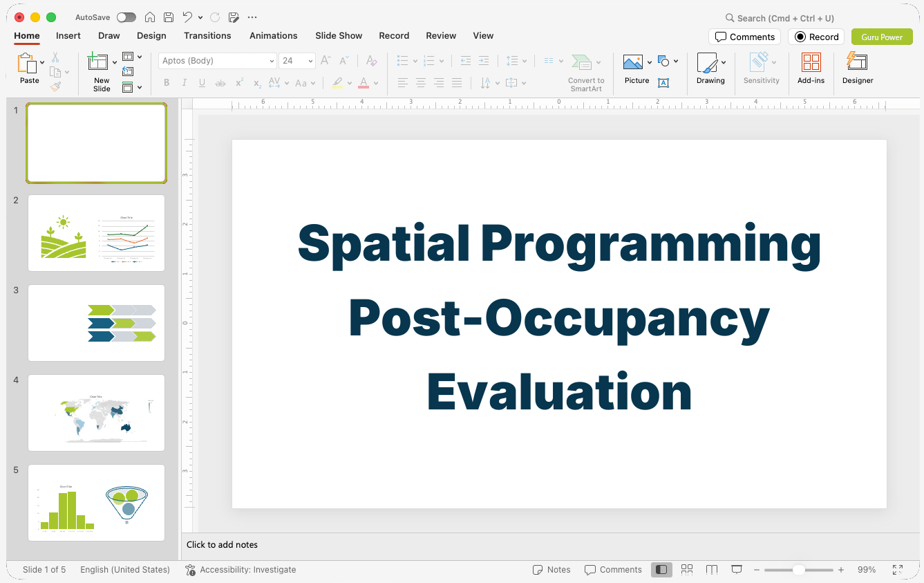
Task: Toggle Notes pane in status bar
Action: point(551,570)
